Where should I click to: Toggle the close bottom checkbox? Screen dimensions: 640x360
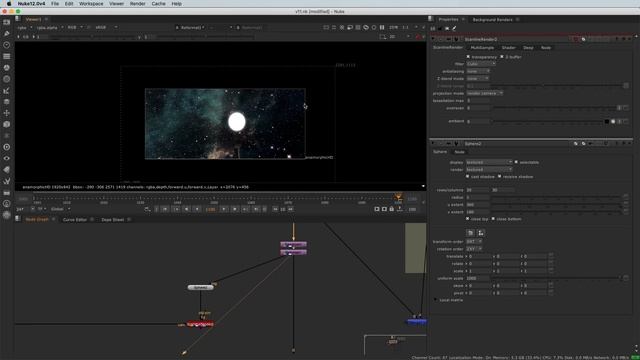point(493,219)
